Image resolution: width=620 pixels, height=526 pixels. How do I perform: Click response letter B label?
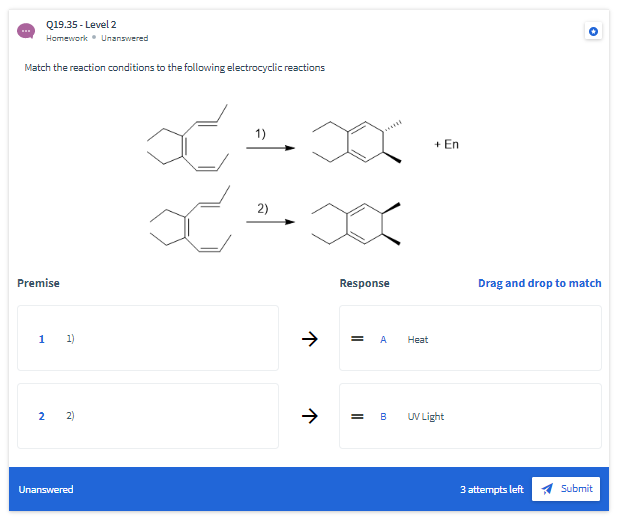tap(383, 416)
